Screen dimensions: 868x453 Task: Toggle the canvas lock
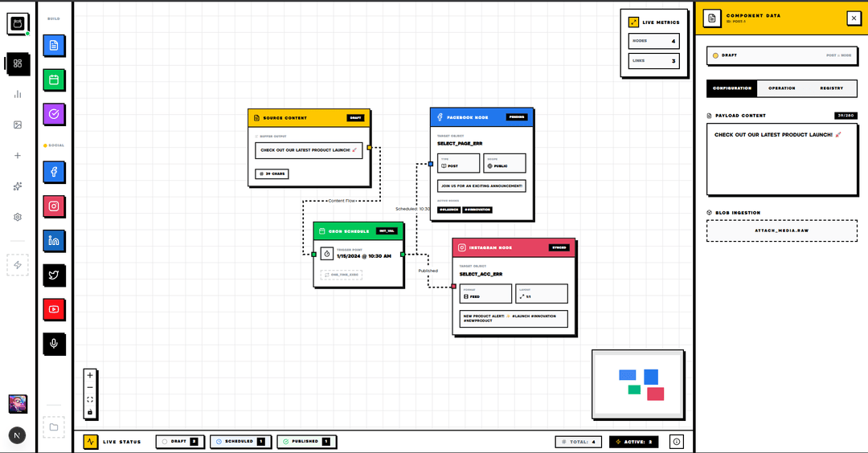[x=90, y=412]
